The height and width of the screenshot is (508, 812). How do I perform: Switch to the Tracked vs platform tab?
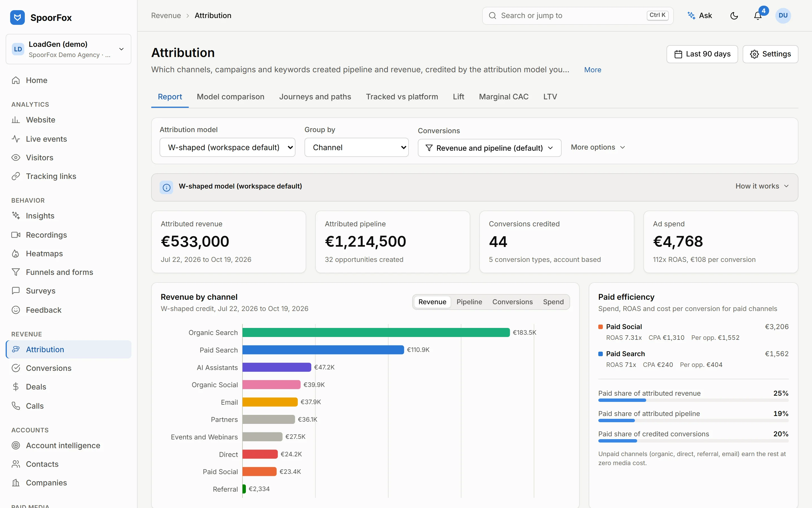click(x=402, y=97)
